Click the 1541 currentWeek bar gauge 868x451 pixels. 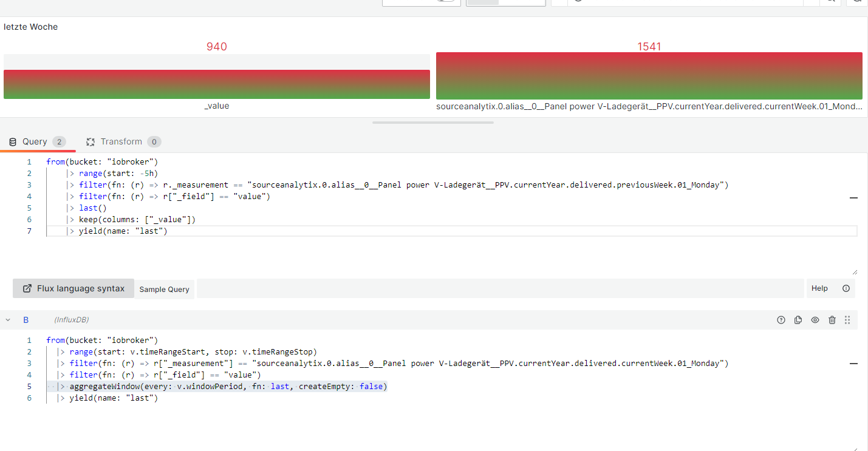click(x=649, y=76)
